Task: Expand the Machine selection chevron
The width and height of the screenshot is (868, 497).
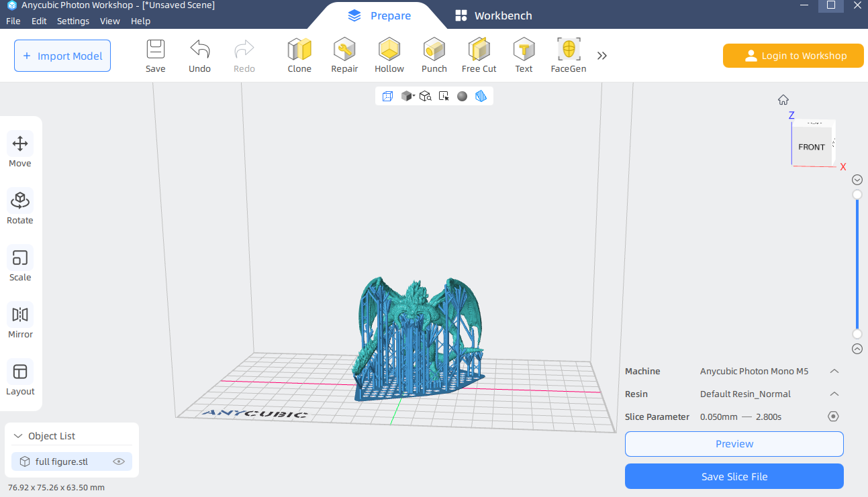Action: pos(834,372)
